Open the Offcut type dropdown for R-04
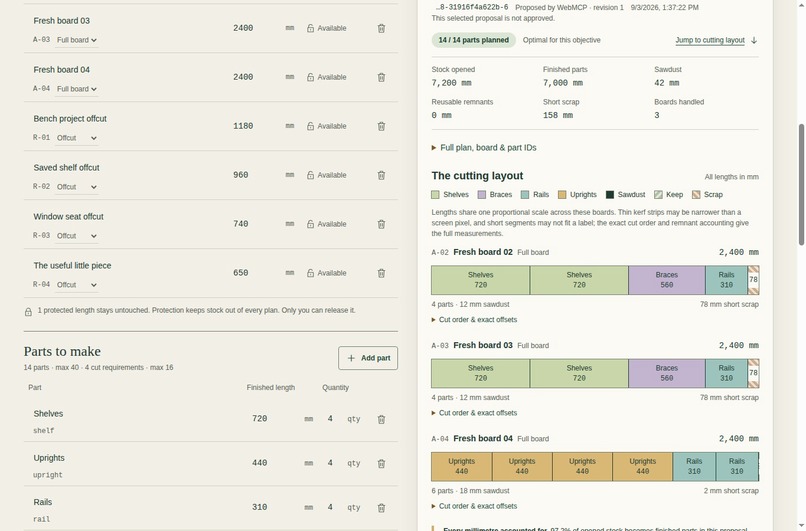Screen dimensions: 806x531 (x=77, y=285)
